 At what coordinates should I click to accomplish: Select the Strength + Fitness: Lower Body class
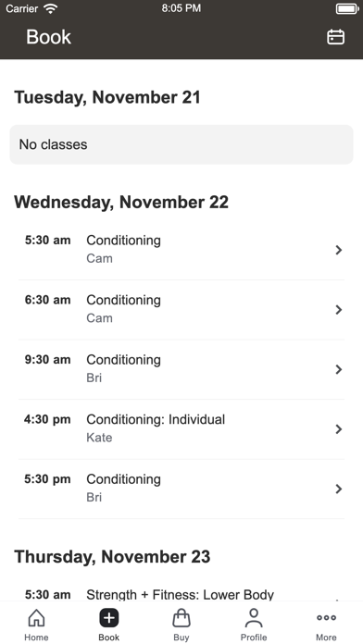point(181,594)
